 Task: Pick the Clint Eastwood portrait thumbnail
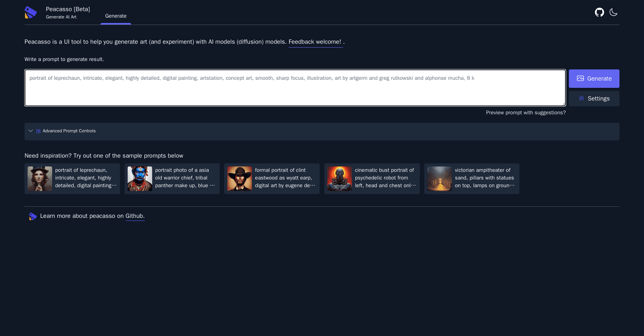pos(239,178)
